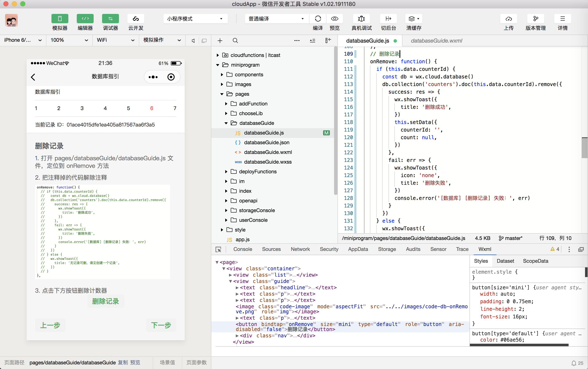Select the AppData devtools tab
Image resolution: width=588 pixels, height=369 pixels.
click(x=358, y=249)
